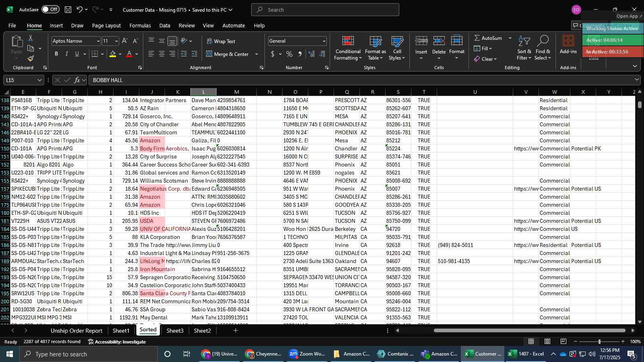Image resolution: width=644 pixels, height=362 pixels.
Task: Toggle Bold formatting
Action: (56, 54)
